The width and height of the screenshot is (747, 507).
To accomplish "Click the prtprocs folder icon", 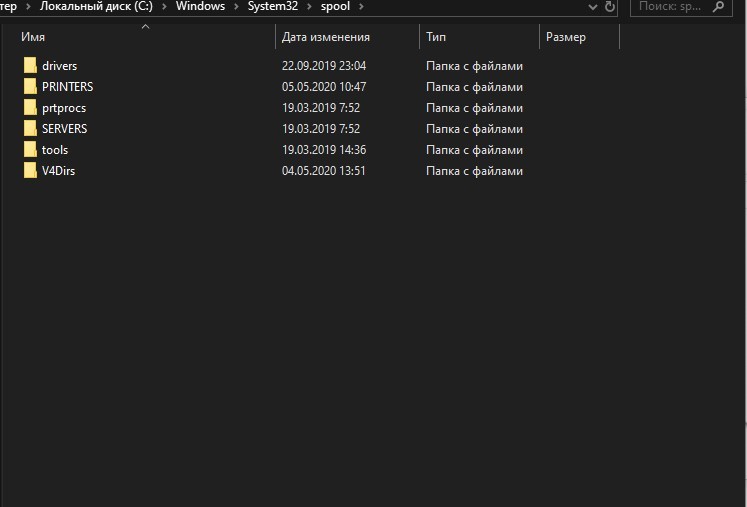I will [x=30, y=108].
